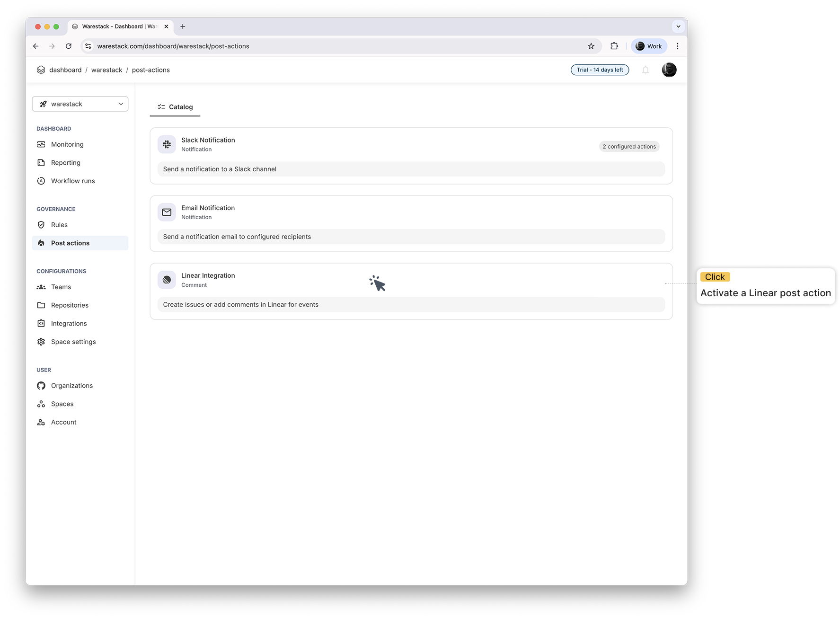Click the Linear Integration logo icon
Screen dimensions: 840x619
167,280
